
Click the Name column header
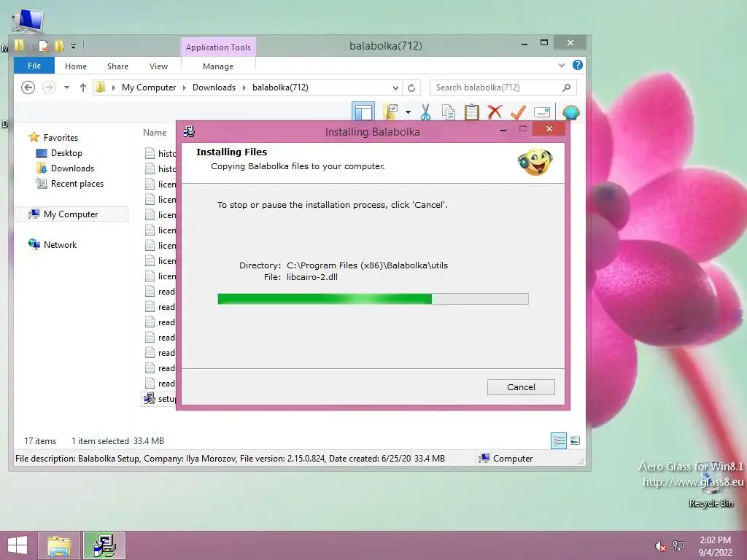point(155,133)
